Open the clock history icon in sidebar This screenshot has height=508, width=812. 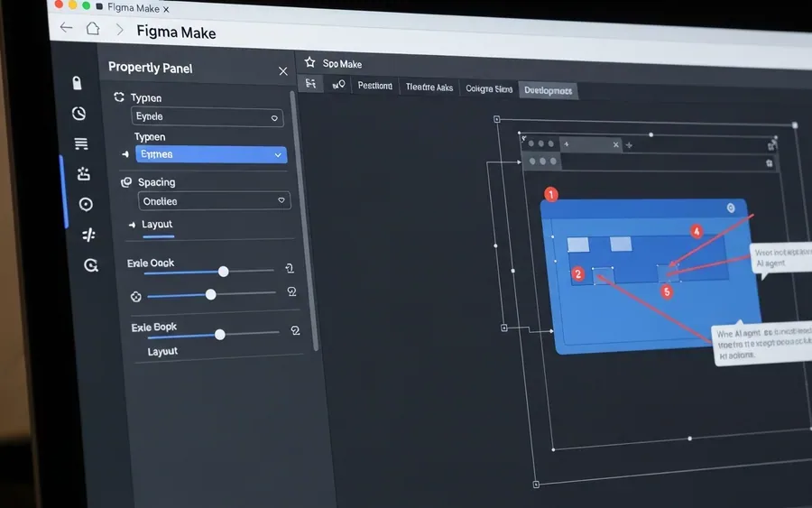(78, 114)
